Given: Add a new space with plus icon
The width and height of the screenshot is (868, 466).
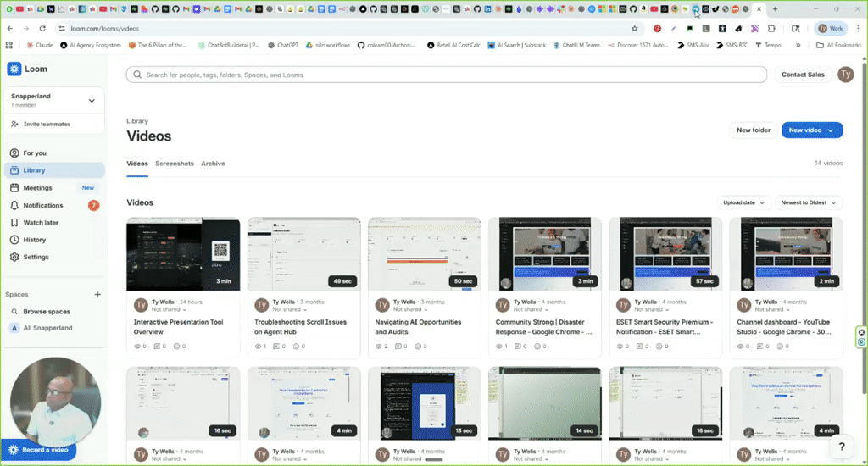Looking at the screenshot, I should (x=97, y=295).
